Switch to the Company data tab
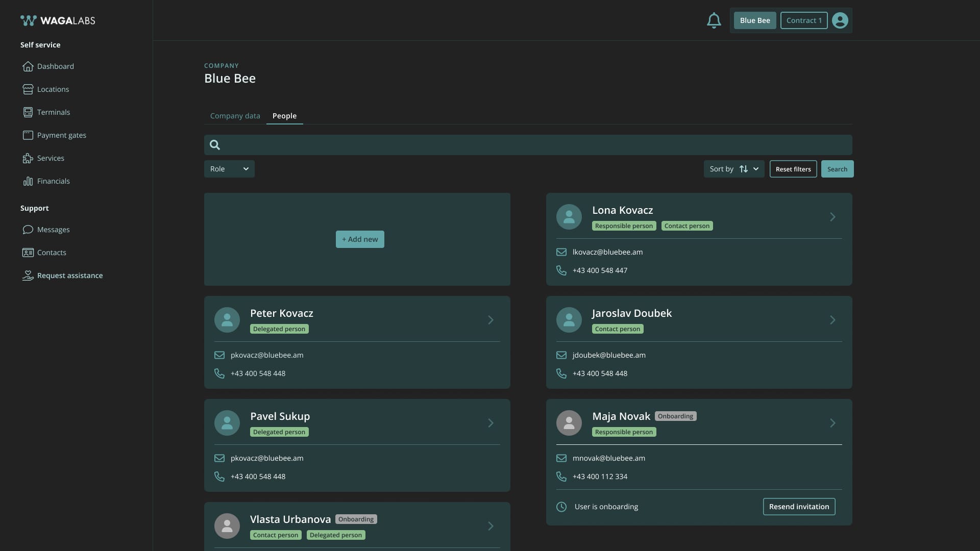Screen dimensions: 980x551 (x=235, y=116)
